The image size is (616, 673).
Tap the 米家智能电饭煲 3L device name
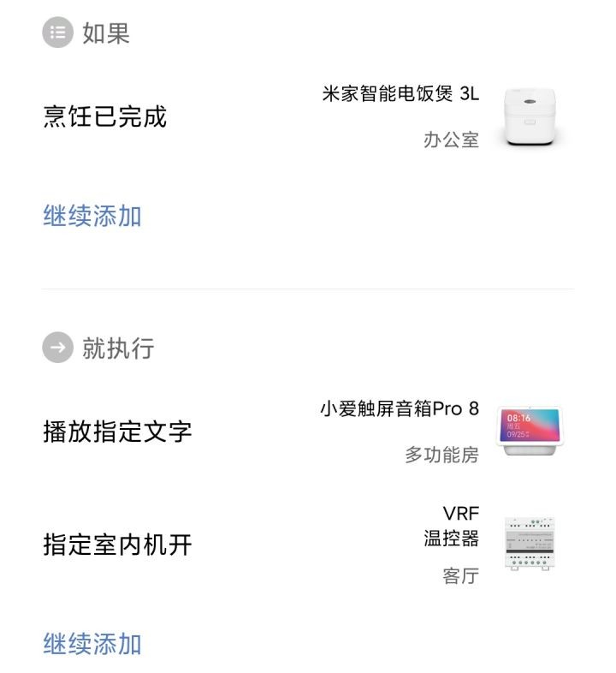pos(400,93)
